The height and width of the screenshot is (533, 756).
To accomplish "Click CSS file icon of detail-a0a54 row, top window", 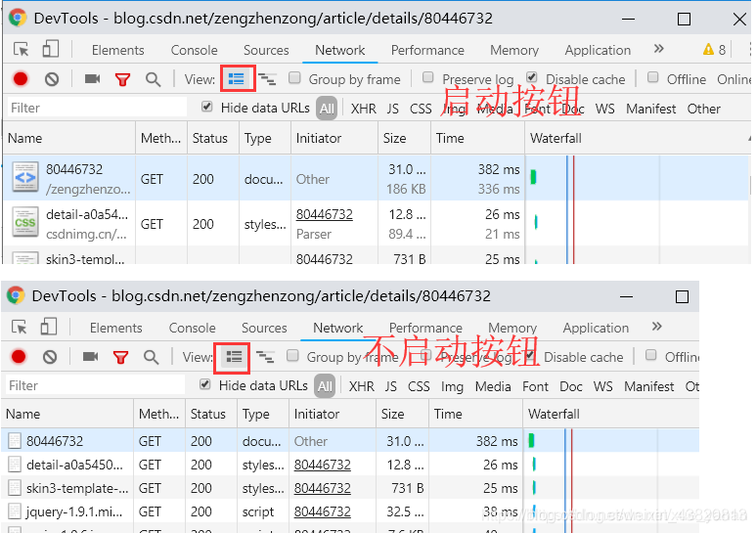I will 25,222.
